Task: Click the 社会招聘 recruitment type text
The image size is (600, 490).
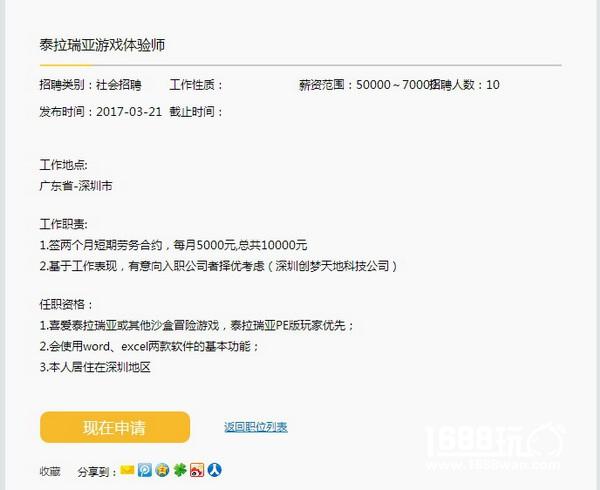Action: (119, 85)
